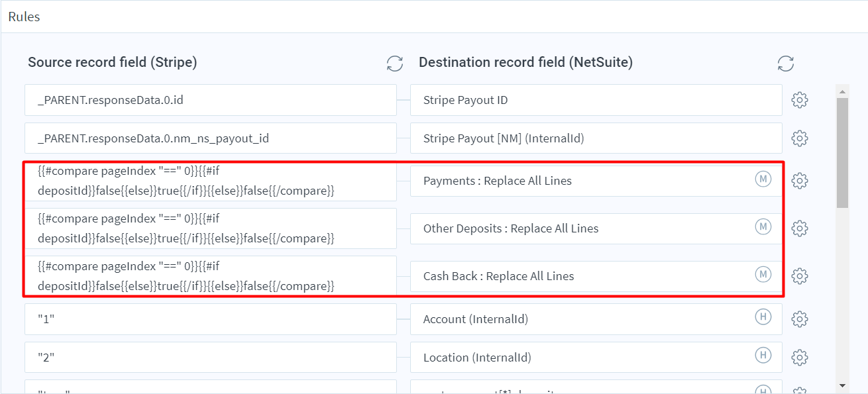Select destination field Stripe Payout ID
Screen dimensions: 868x394
[596, 100]
